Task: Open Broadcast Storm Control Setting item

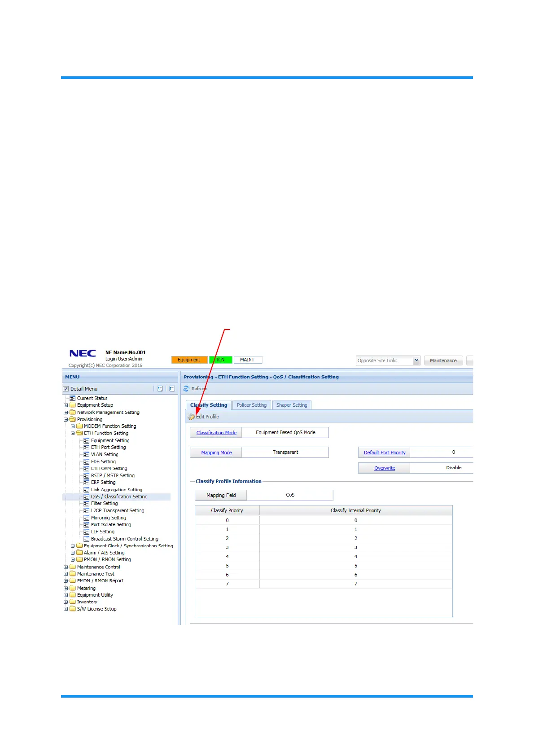Action: (124, 539)
